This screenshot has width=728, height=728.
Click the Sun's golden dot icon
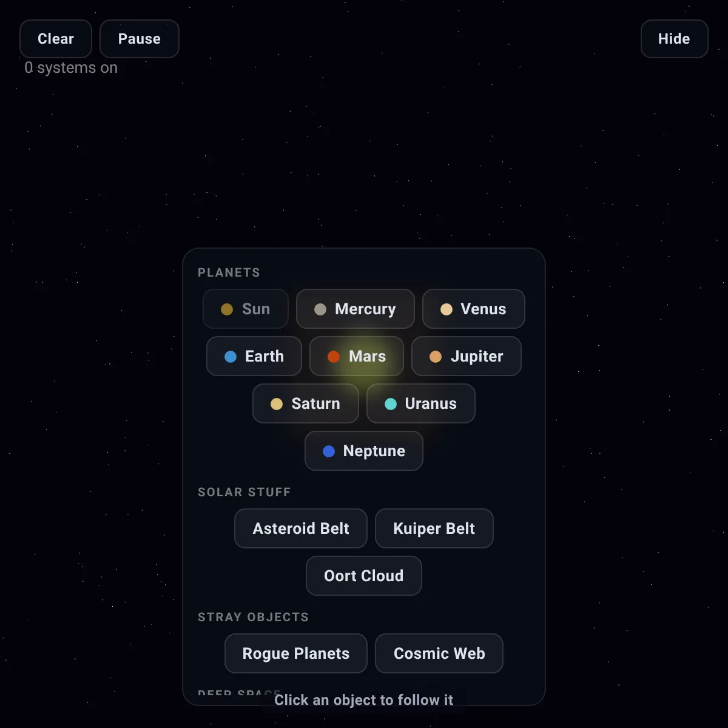227,309
